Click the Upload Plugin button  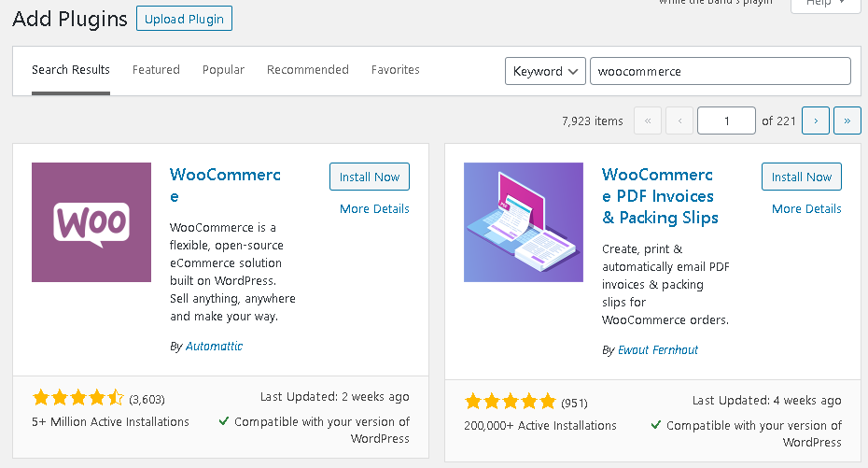[185, 19]
